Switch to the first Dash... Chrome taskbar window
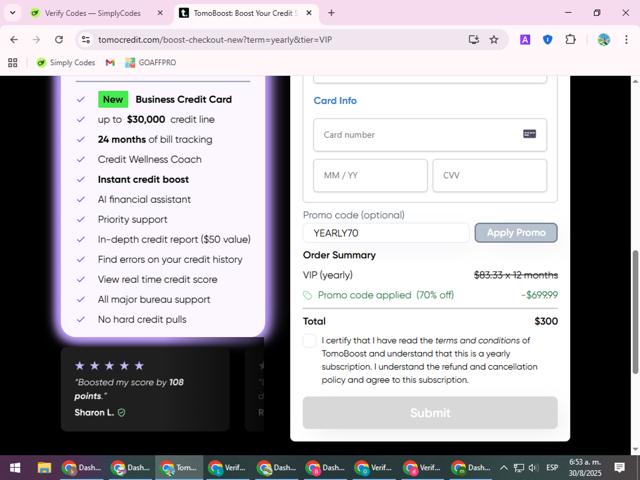 (x=81, y=467)
